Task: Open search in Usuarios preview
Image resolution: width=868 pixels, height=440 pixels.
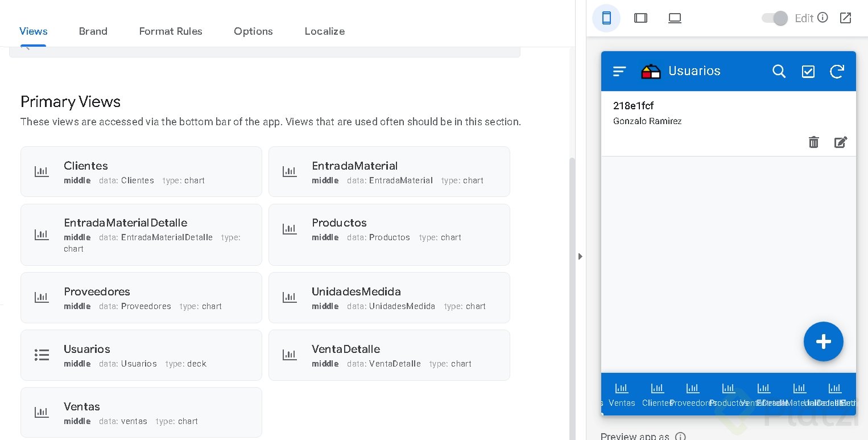Action: [x=779, y=71]
